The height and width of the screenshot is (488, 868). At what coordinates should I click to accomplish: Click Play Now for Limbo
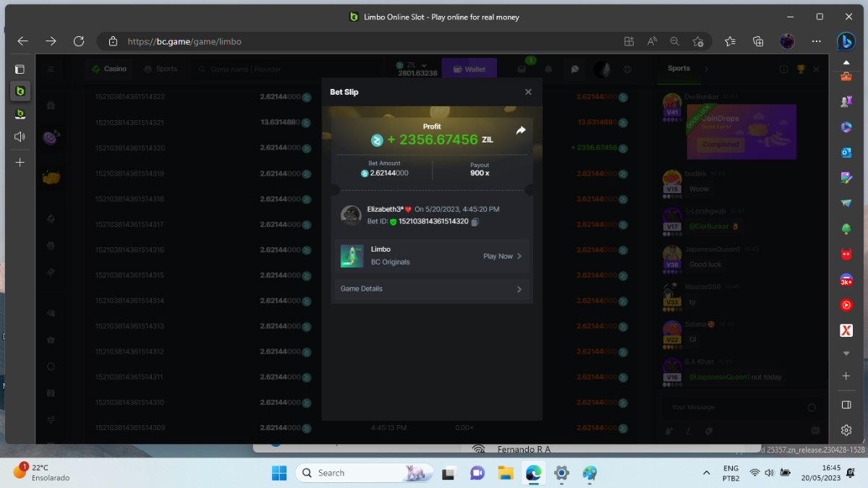tap(502, 257)
